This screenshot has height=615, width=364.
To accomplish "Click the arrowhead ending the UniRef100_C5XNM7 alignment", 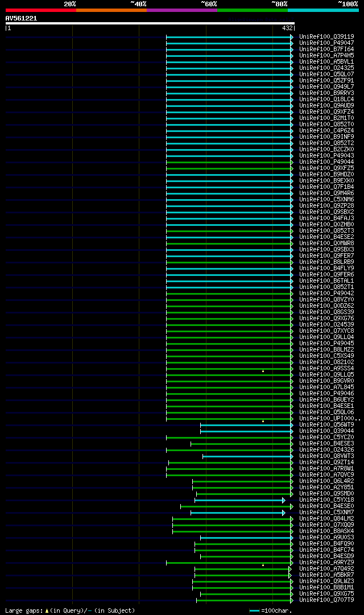I will 284,513.
